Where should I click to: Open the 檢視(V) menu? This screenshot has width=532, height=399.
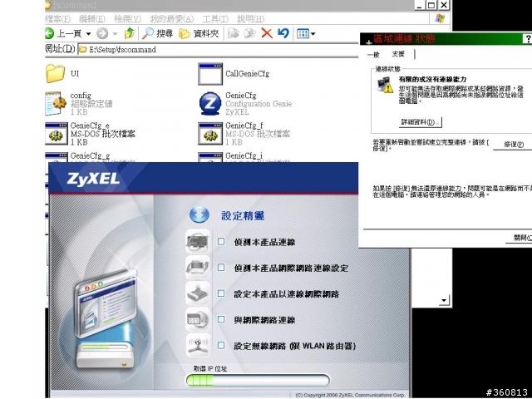[127, 19]
